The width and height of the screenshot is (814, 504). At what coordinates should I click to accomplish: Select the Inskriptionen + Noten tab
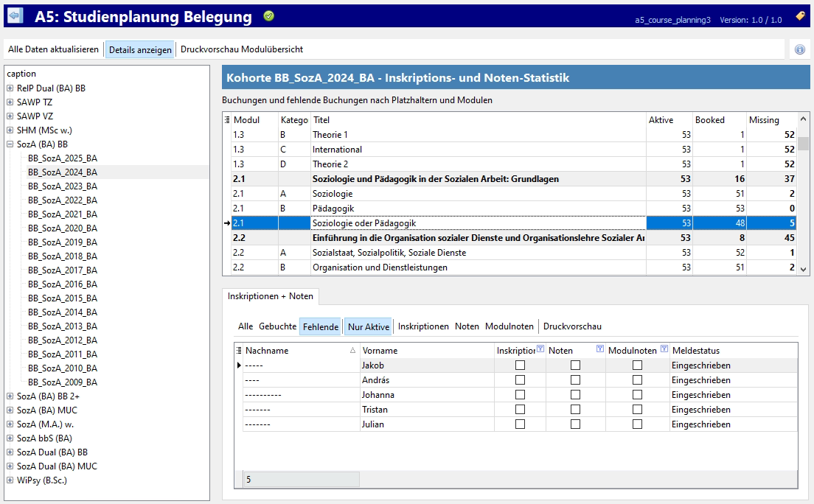[271, 296]
